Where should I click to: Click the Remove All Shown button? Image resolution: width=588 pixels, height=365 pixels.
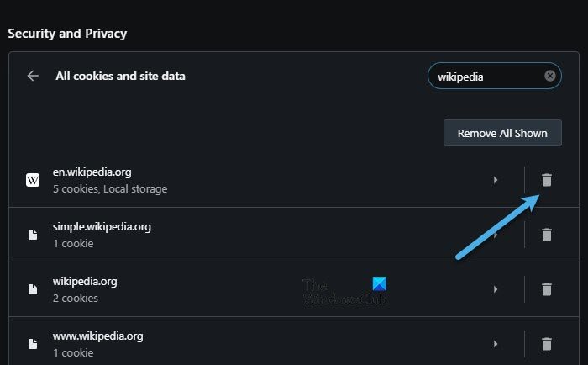pos(502,133)
